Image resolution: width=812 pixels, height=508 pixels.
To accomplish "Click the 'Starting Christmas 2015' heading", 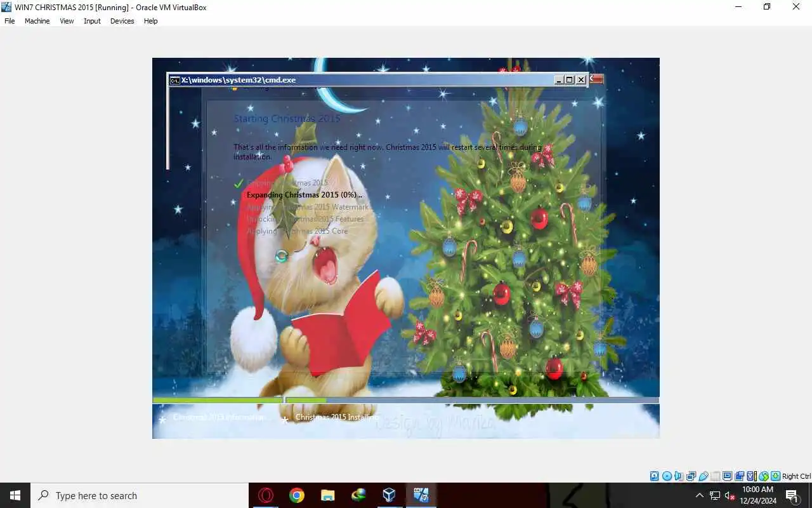I will coord(287,119).
